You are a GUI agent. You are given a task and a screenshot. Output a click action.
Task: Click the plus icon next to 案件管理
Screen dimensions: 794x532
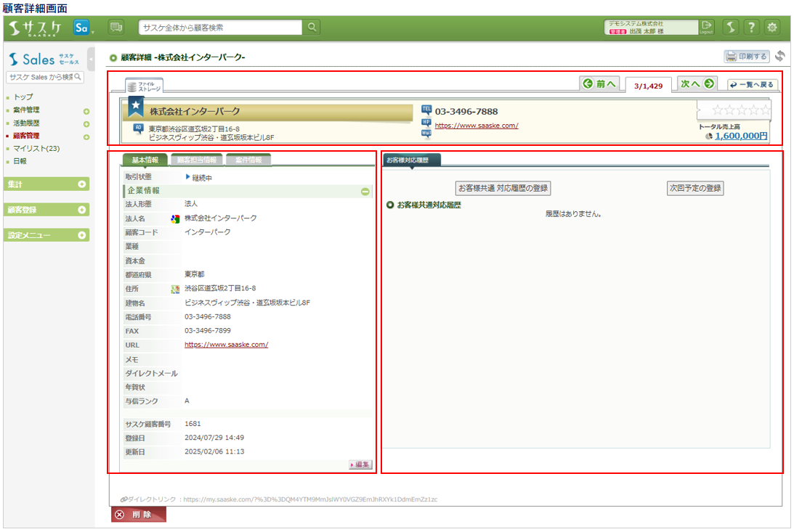coord(86,111)
